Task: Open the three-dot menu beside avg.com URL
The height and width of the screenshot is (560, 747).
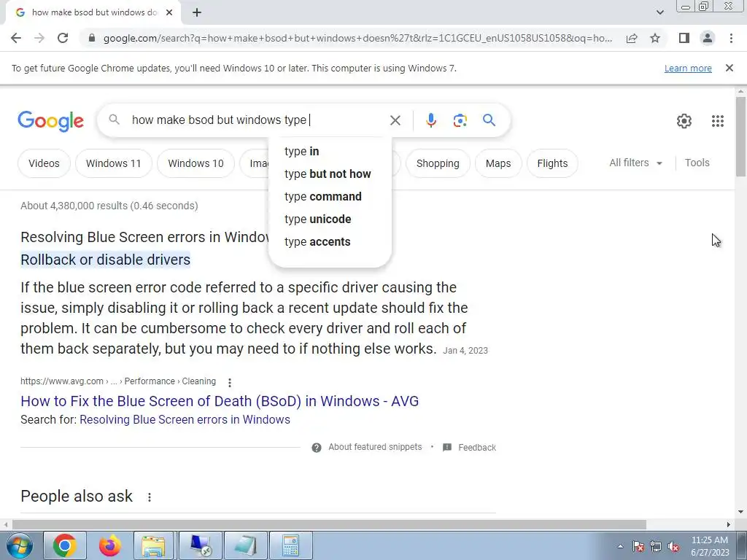Action: [230, 382]
